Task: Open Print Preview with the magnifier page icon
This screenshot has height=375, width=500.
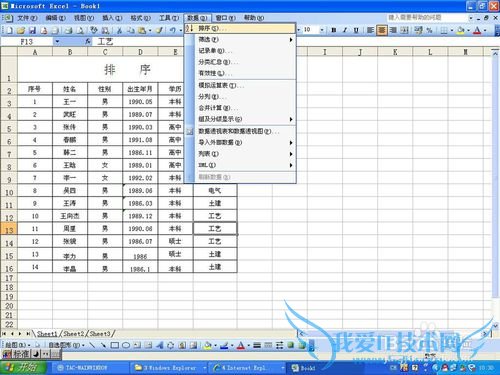Action: click(x=80, y=30)
